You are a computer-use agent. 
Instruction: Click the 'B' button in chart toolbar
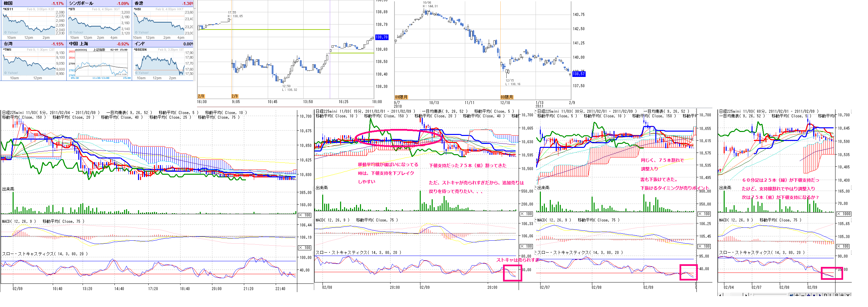point(837,295)
